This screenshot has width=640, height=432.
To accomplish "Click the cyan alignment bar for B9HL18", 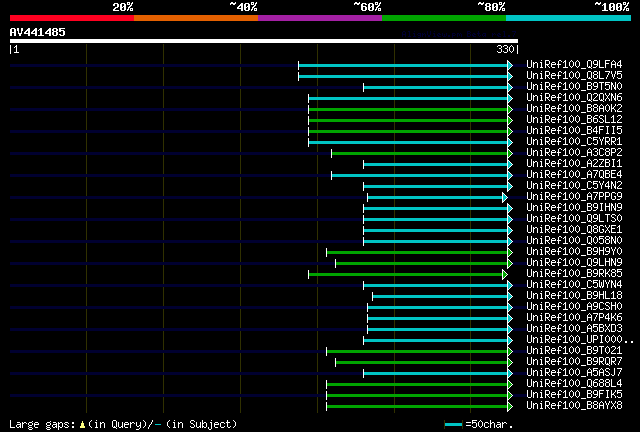I will tap(440, 296).
